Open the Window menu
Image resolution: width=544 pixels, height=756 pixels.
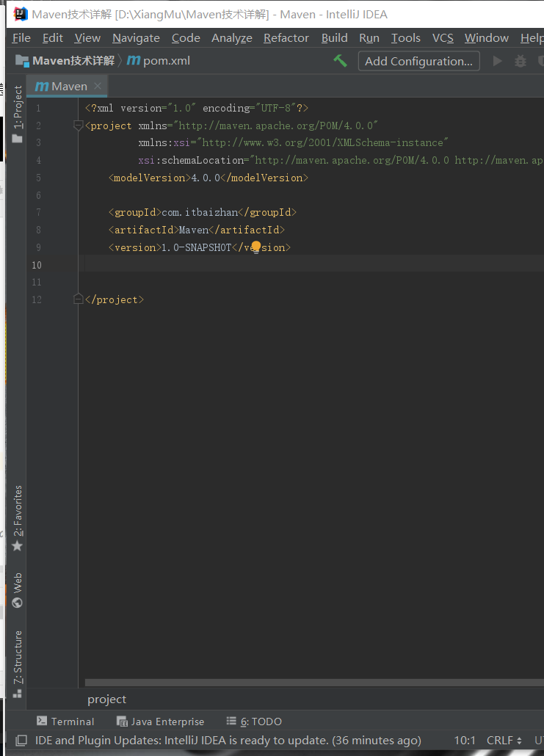coord(486,38)
